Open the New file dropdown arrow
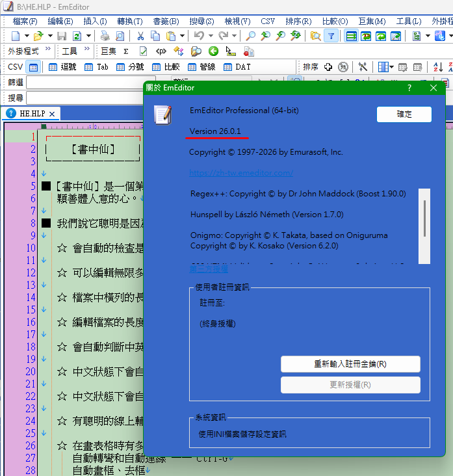Screen dimensions: 453x476 [x=27, y=36]
